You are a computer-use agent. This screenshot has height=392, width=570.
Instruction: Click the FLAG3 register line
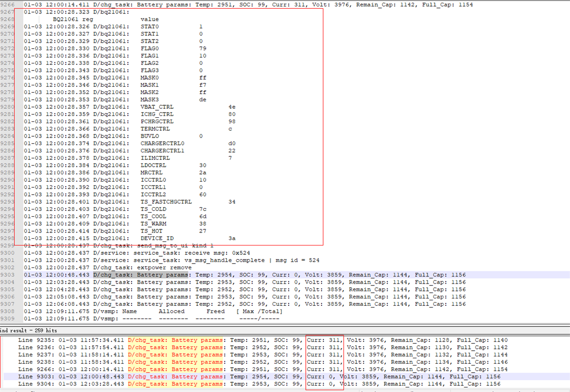[113, 70]
